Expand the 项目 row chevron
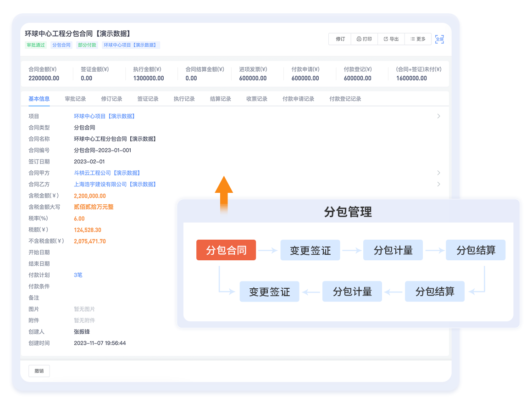This screenshot has width=532, height=404. pyautogui.click(x=438, y=116)
